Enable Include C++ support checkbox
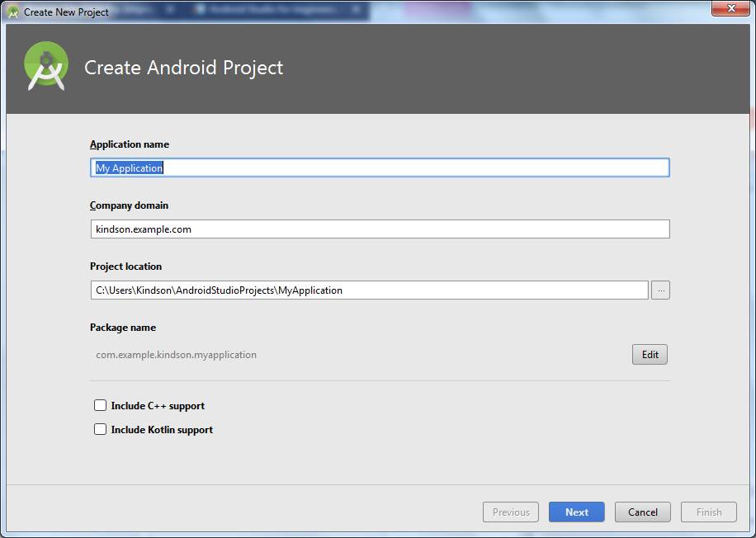The image size is (756, 538). (x=101, y=405)
